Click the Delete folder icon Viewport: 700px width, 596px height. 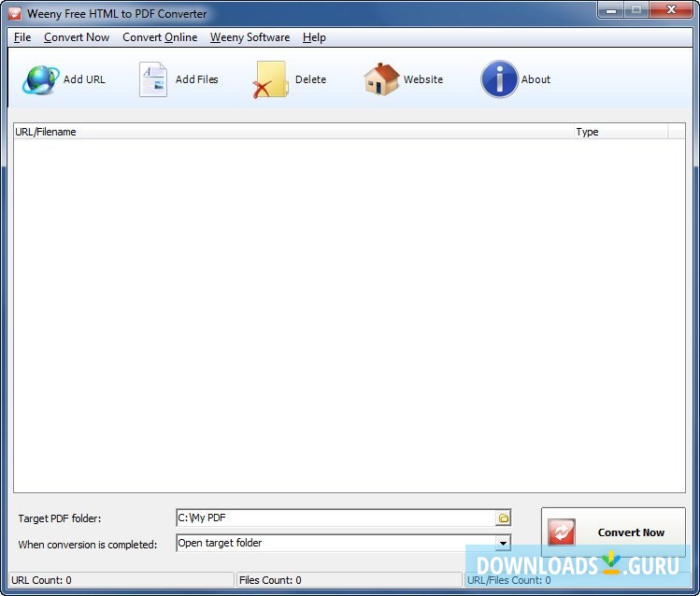pyautogui.click(x=270, y=79)
